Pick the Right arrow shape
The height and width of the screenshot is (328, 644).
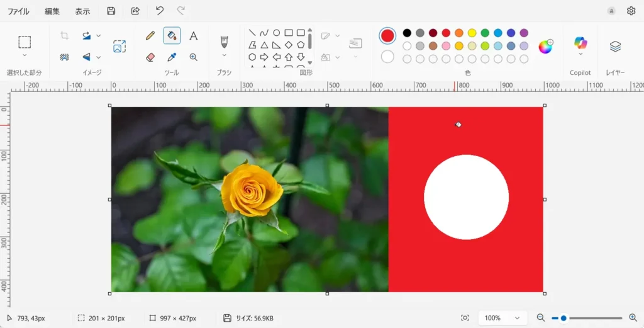coord(264,57)
